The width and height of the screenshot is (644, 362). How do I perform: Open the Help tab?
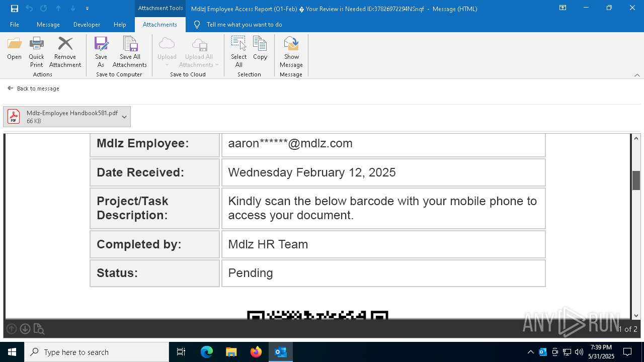click(x=120, y=25)
